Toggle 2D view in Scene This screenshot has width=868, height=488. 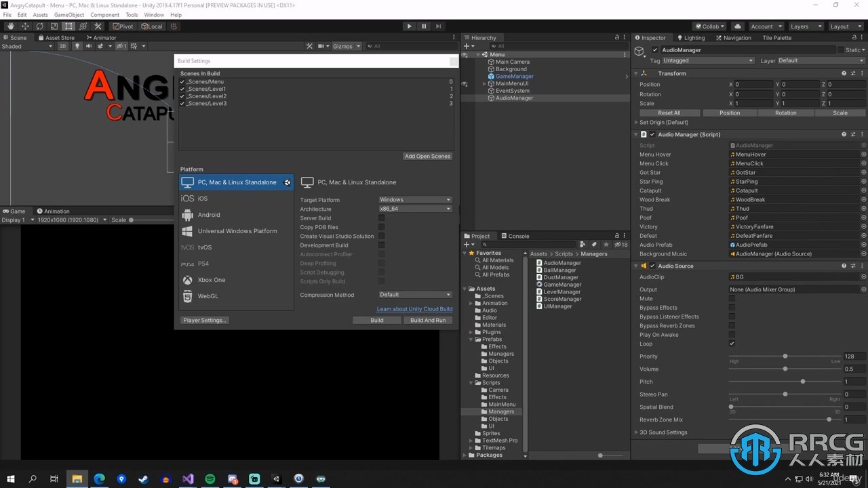[62, 46]
